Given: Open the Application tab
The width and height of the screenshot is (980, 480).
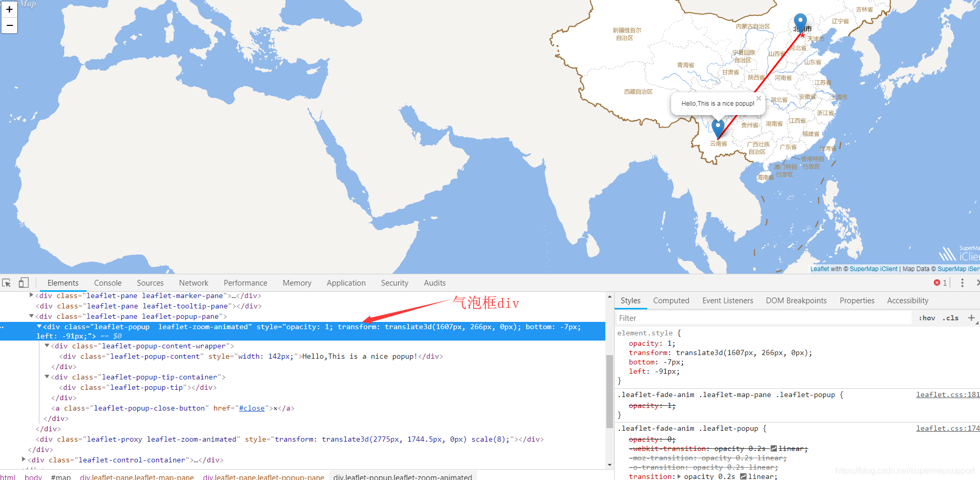Looking at the screenshot, I should tap(346, 283).
